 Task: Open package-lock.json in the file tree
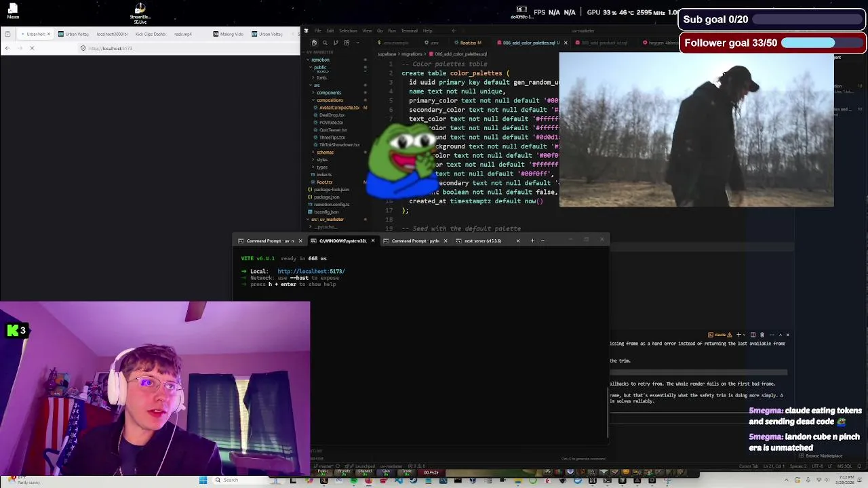331,190
